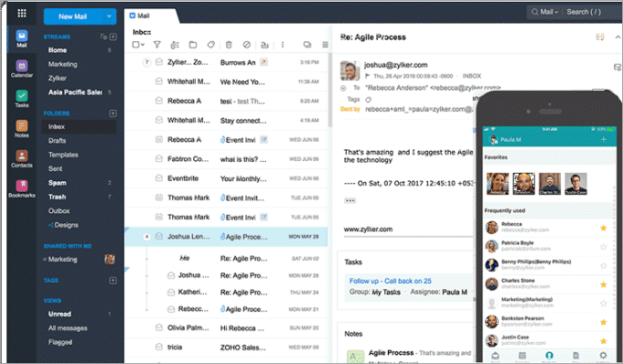
Task: Collapse the Joshua Len conversation thread count 4
Action: point(147,237)
